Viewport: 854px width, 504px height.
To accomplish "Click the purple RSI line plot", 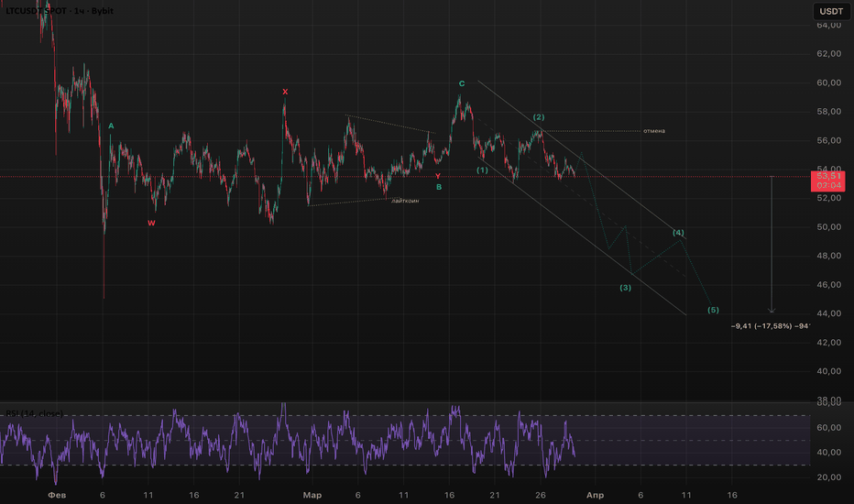I will click(x=288, y=442).
